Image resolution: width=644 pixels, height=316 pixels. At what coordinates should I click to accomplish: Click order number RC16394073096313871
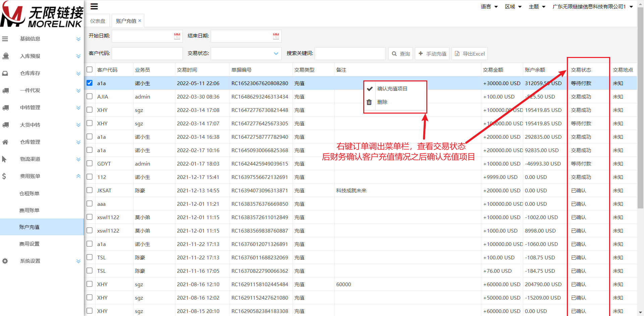[260, 190]
